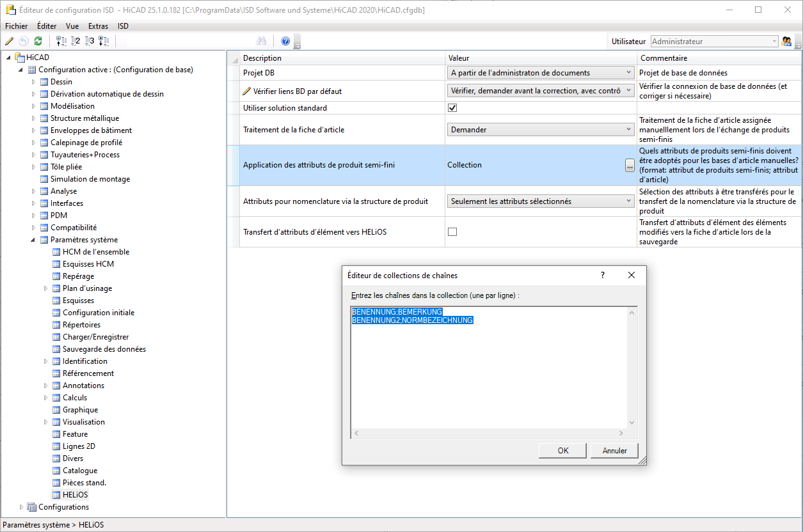Click the ellipsis button for Collection
This screenshot has width=803, height=532.
pos(630,165)
